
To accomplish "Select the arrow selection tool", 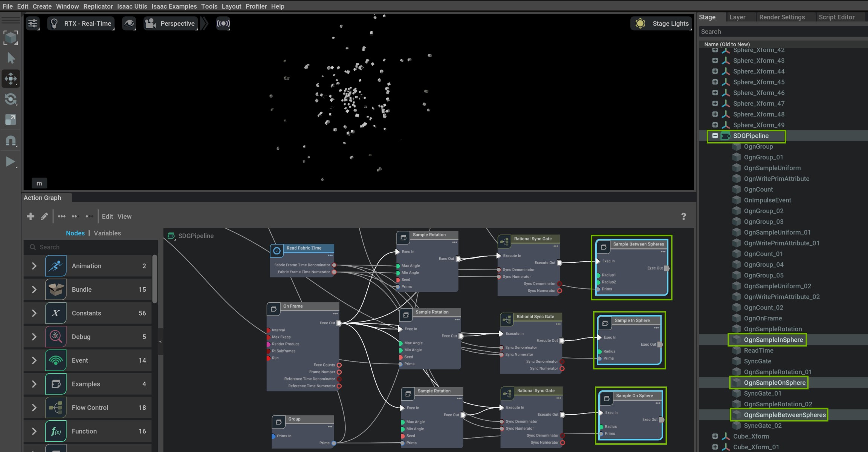I will click(x=11, y=58).
